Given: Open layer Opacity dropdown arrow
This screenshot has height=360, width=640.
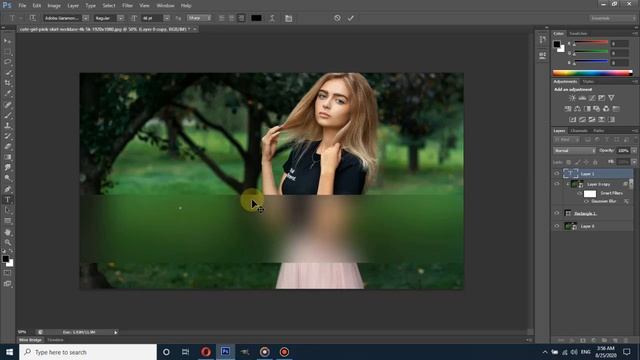Looking at the screenshot, I should [634, 151].
